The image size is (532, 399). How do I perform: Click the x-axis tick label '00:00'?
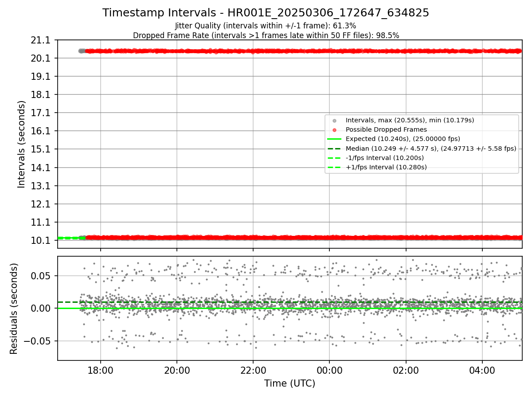(x=329, y=370)
